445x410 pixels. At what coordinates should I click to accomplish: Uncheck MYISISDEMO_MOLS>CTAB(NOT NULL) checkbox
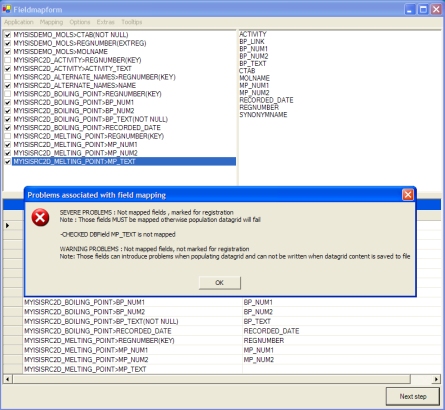click(8, 35)
